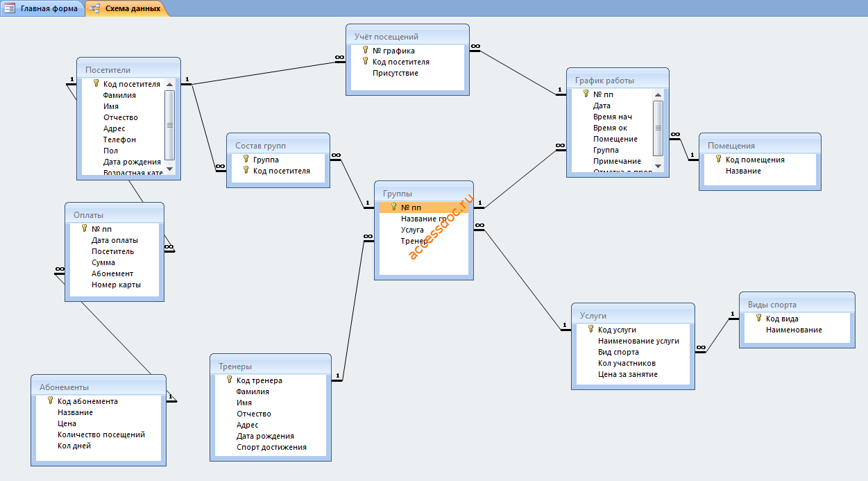Image resolution: width=868 pixels, height=481 pixels.
Task: Select Название field in Помещения table
Action: coord(743,171)
